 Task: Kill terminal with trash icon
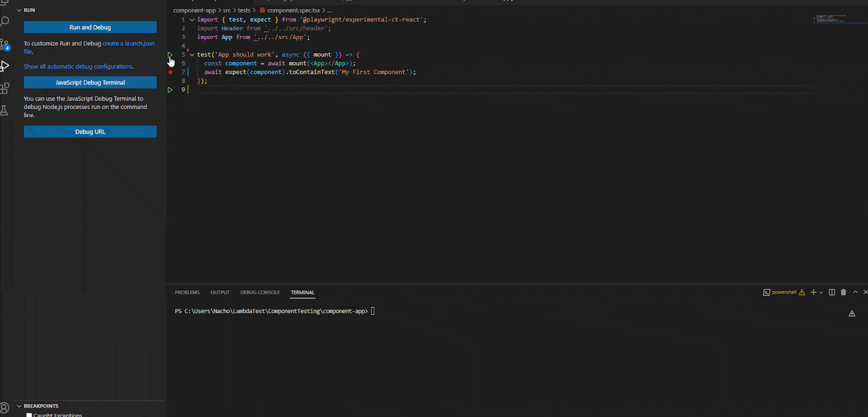(843, 292)
